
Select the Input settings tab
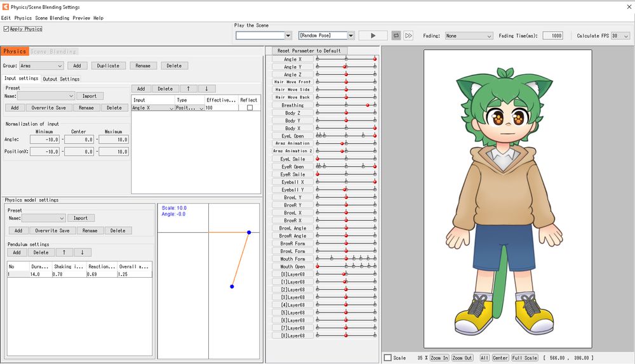pyautogui.click(x=21, y=78)
